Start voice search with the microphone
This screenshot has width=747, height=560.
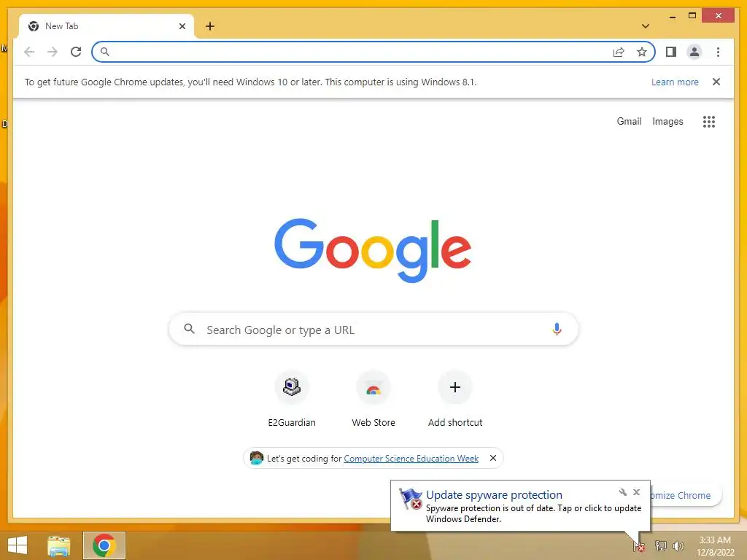coord(557,329)
